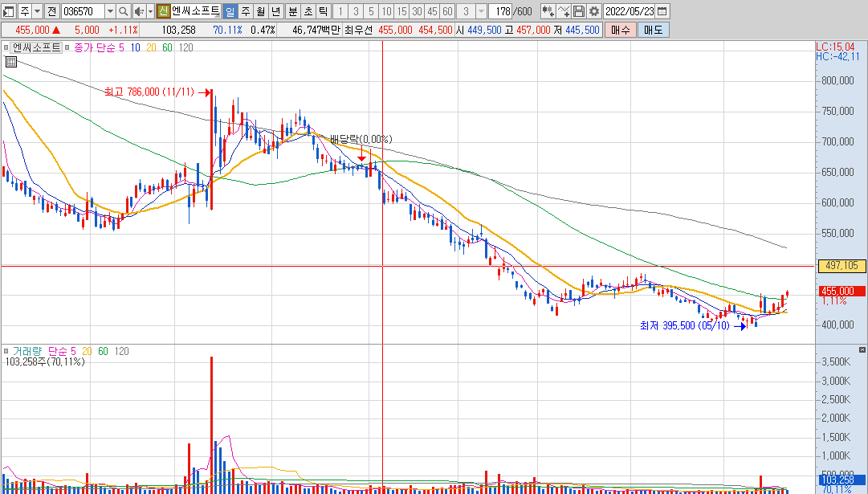The width and height of the screenshot is (868, 494).
Task: Select the 5 interval button
Action: tap(372, 11)
